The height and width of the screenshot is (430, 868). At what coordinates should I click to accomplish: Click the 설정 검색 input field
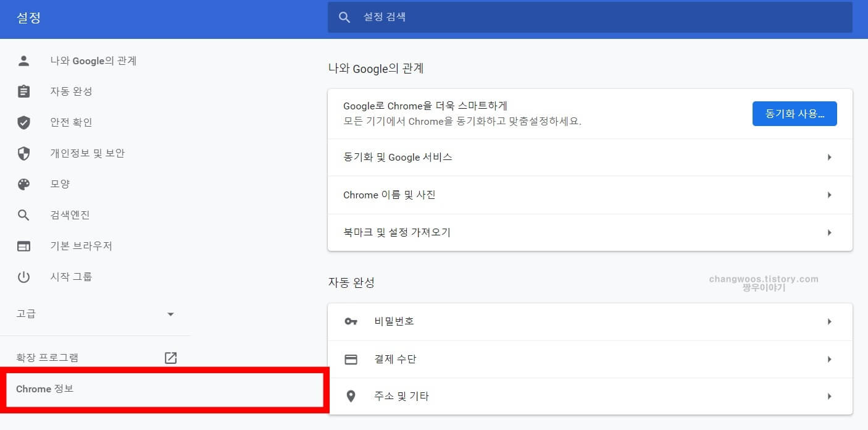(x=590, y=17)
